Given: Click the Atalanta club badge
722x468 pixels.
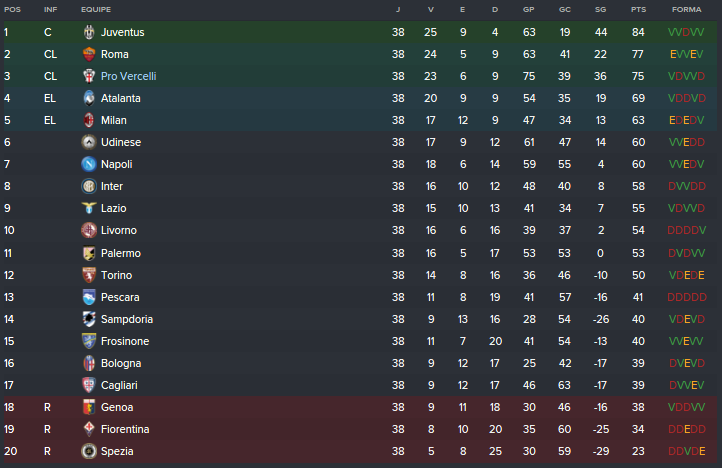Looking at the screenshot, I should click(x=89, y=98).
